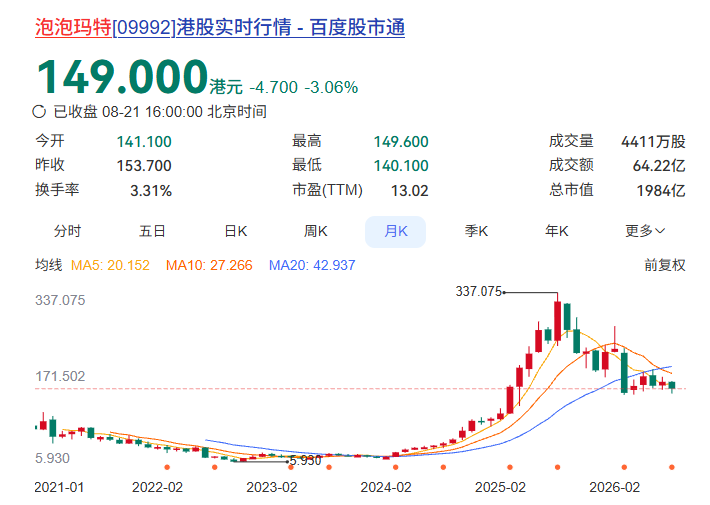
Task: Click the MA5: 20.152 indicator label
Action: [110, 265]
